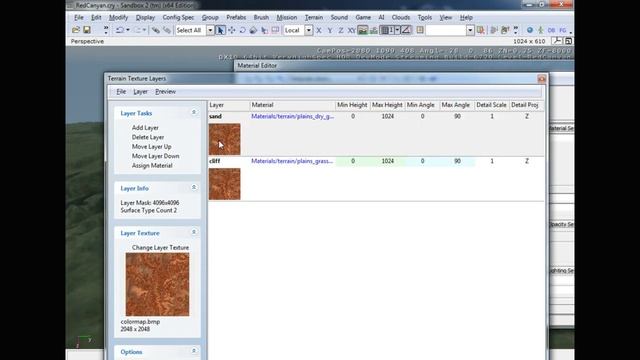
Task: Click Change Layer Texture
Action: (x=160, y=248)
